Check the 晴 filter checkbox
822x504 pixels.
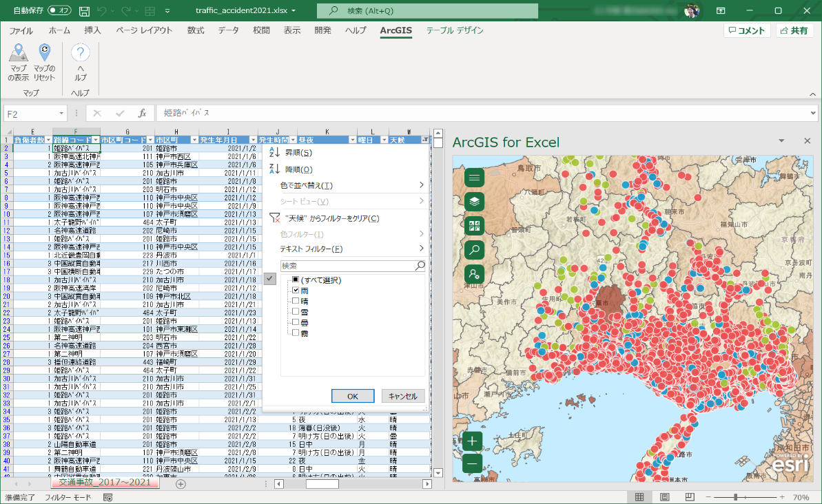coord(296,302)
